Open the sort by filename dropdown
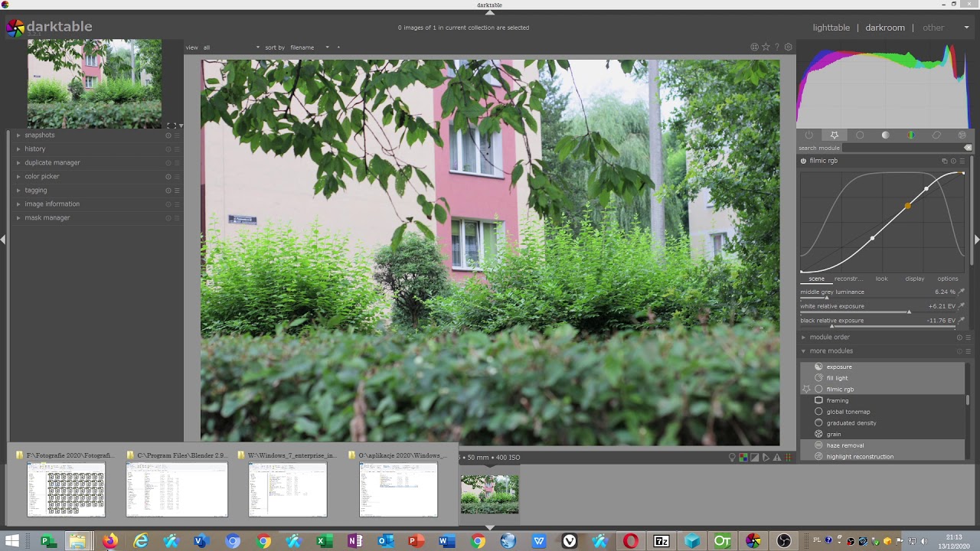 (309, 47)
